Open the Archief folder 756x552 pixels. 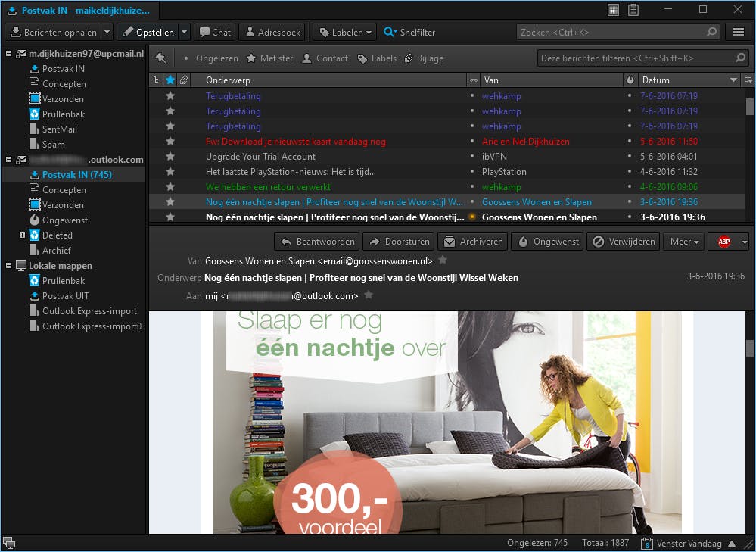click(57, 251)
